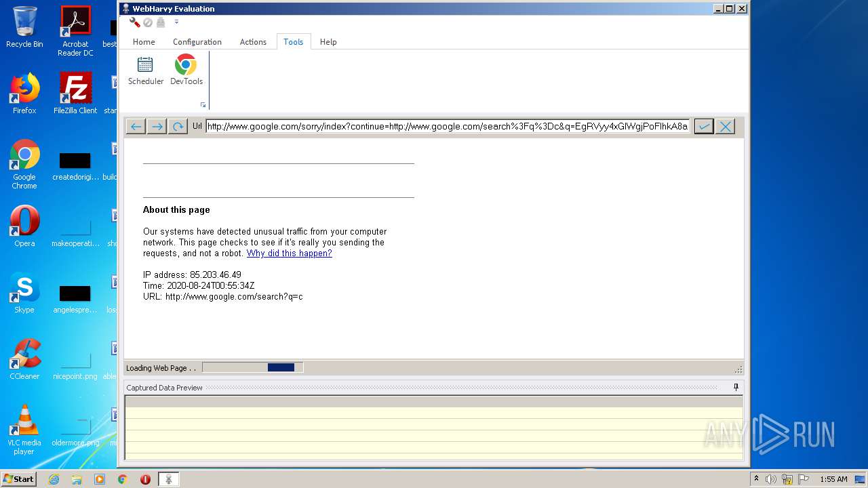Expand the Tools ribbon group launcher
Screen dimensions: 868x488
tap(203, 105)
